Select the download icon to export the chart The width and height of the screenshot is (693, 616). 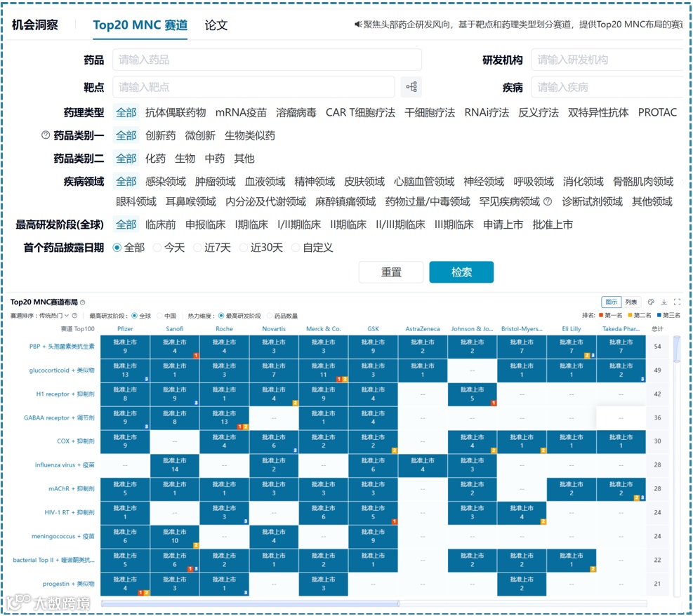[x=664, y=302]
